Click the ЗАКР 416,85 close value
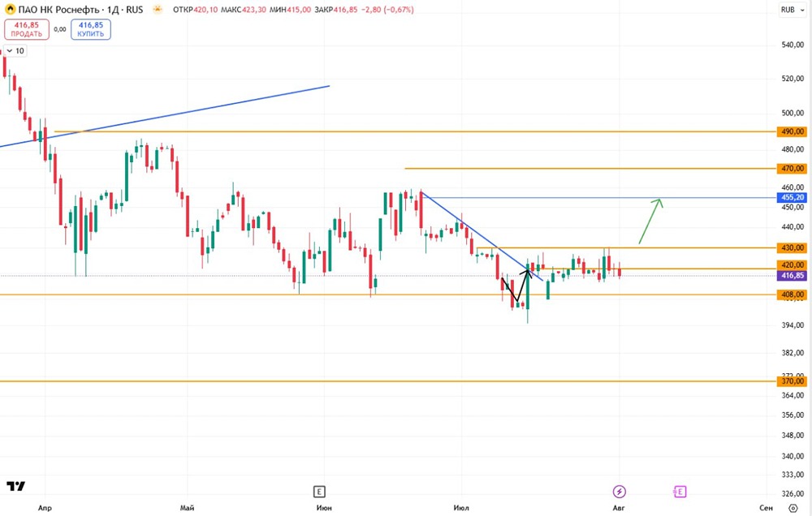This screenshot has width=812, height=516. tap(335, 9)
